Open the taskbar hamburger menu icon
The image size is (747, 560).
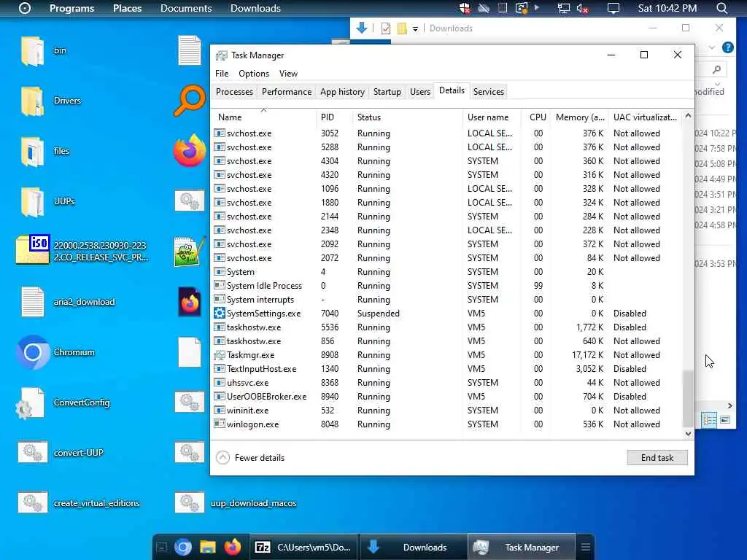(x=586, y=547)
